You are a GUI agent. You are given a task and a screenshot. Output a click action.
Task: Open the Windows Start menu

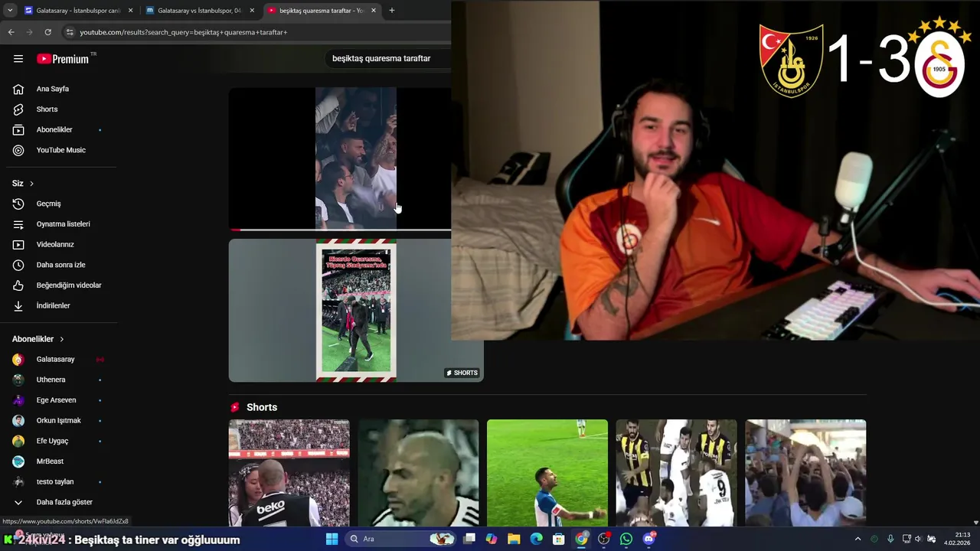coord(332,539)
